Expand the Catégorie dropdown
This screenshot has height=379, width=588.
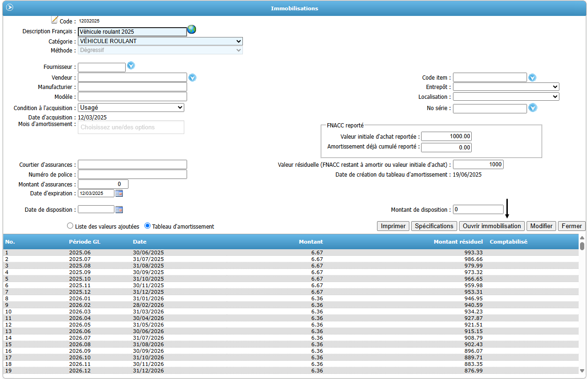[x=160, y=41]
